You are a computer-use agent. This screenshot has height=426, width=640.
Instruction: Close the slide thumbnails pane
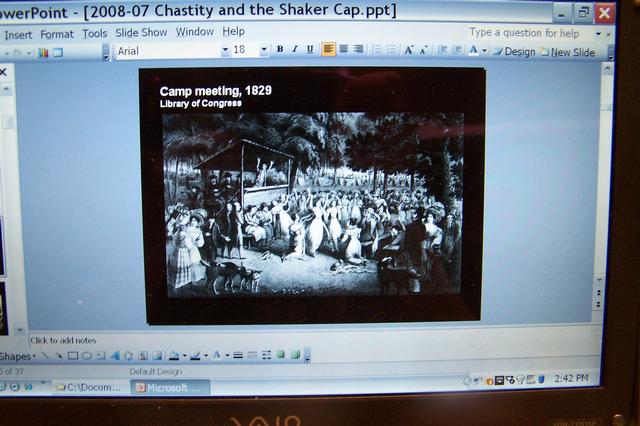tap(3, 73)
